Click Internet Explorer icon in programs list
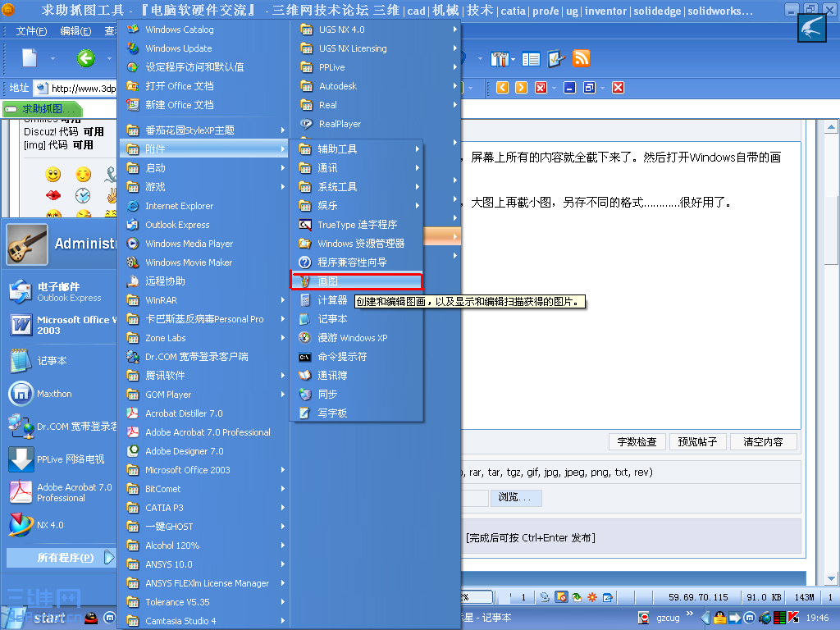The width and height of the screenshot is (840, 630). pos(132,206)
